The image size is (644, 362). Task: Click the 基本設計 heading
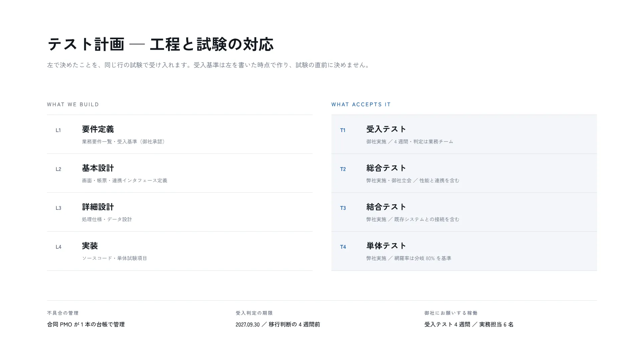[x=98, y=168]
